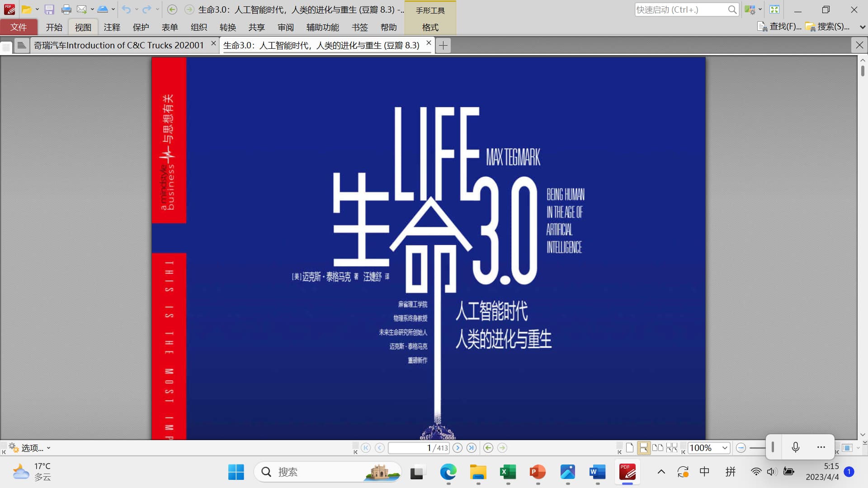Toggle two-page facing view mode
The height and width of the screenshot is (488, 868).
tap(657, 448)
